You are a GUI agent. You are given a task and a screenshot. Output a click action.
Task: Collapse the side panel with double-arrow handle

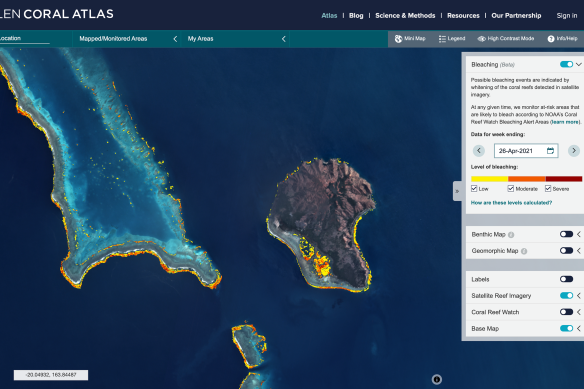(457, 191)
